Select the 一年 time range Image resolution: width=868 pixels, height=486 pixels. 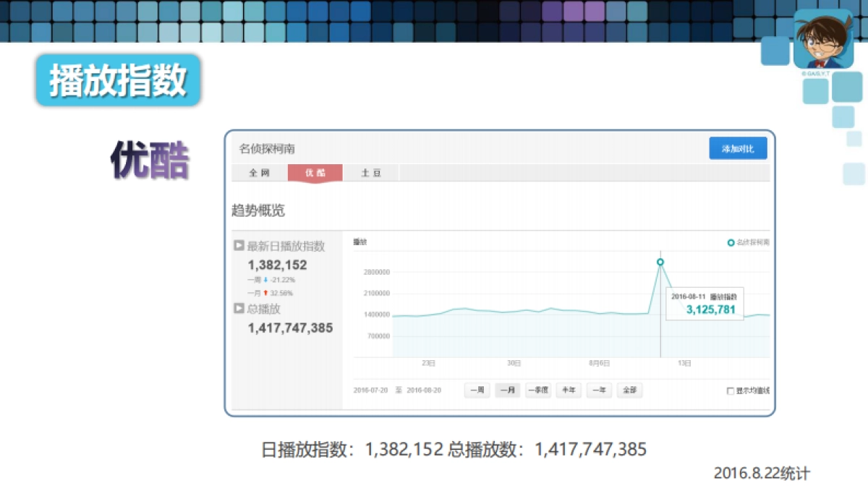[x=598, y=390]
